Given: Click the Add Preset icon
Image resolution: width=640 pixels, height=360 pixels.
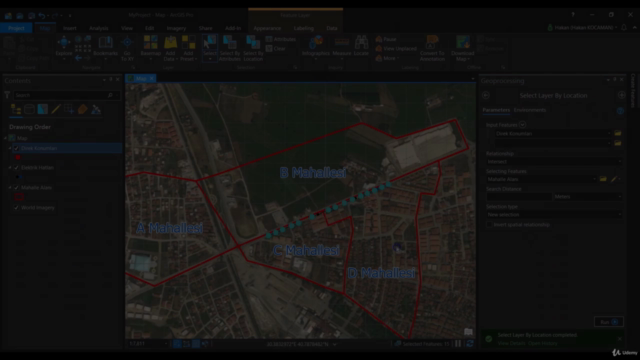Looking at the screenshot, I should 188,42.
